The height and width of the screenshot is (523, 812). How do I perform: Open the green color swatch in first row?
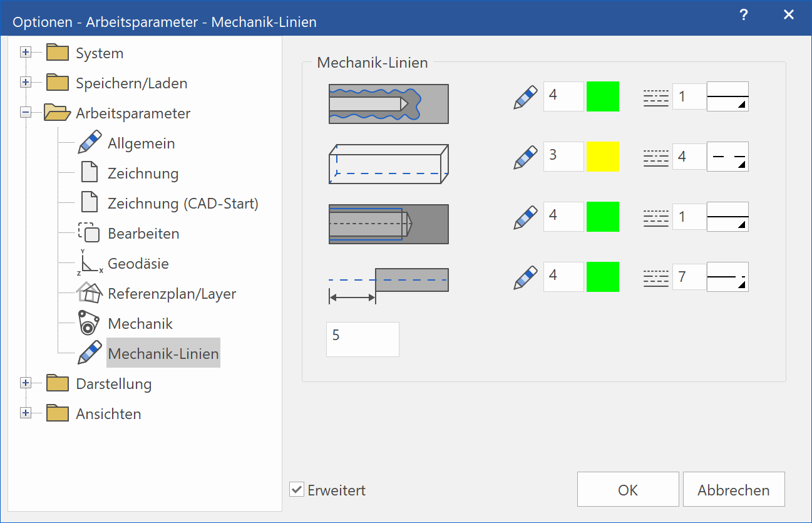[603, 96]
